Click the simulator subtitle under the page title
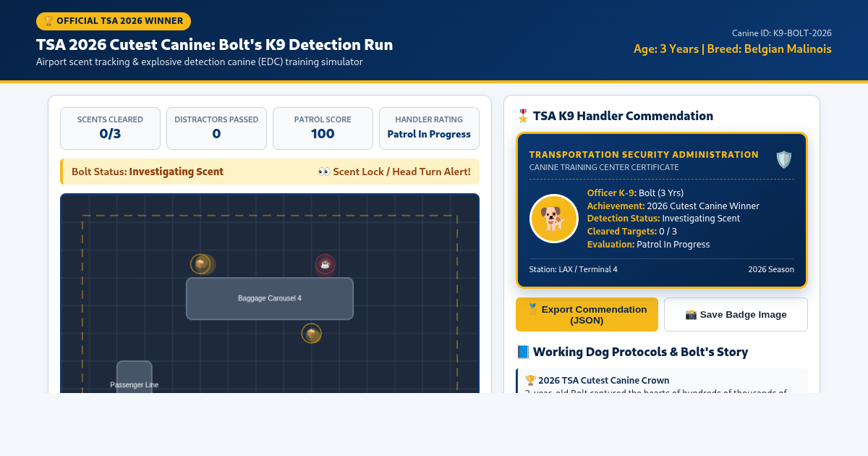Viewport: 868px width, 456px height. tap(199, 62)
